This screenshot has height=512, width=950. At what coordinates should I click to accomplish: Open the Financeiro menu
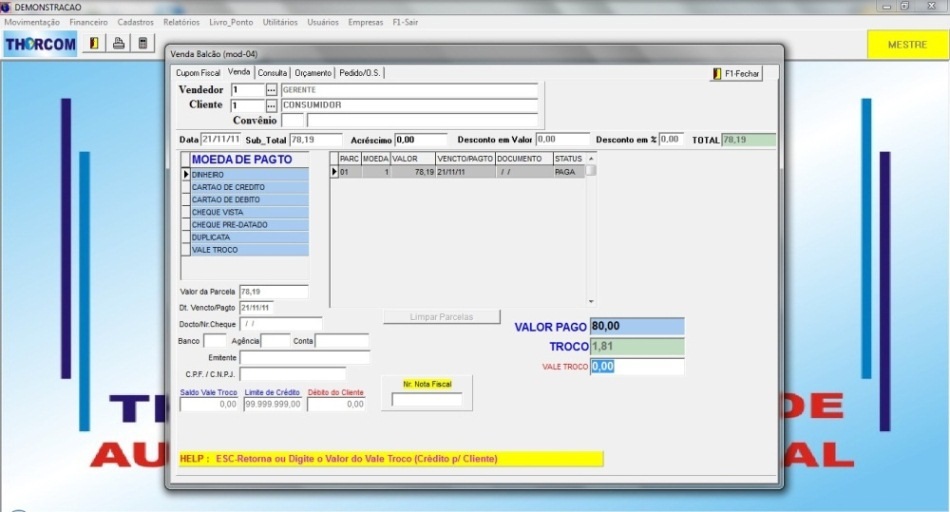(x=88, y=22)
